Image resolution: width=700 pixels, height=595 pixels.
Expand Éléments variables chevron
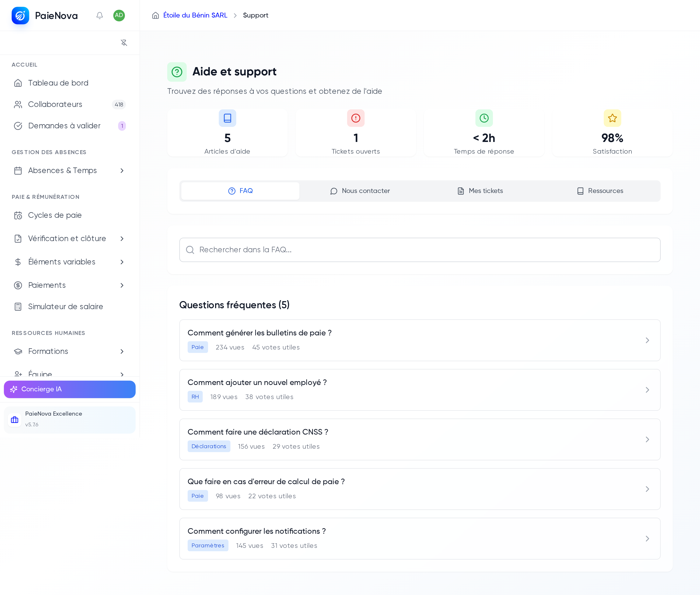122,262
